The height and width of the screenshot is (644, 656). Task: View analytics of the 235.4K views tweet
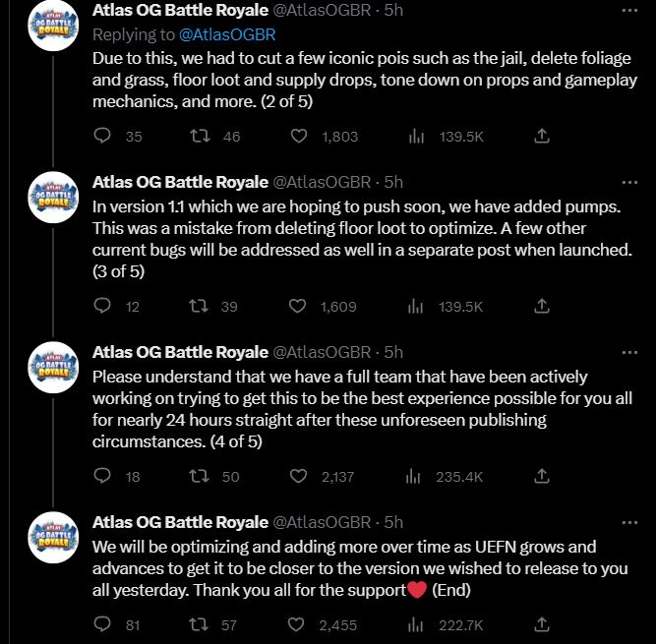tap(413, 476)
